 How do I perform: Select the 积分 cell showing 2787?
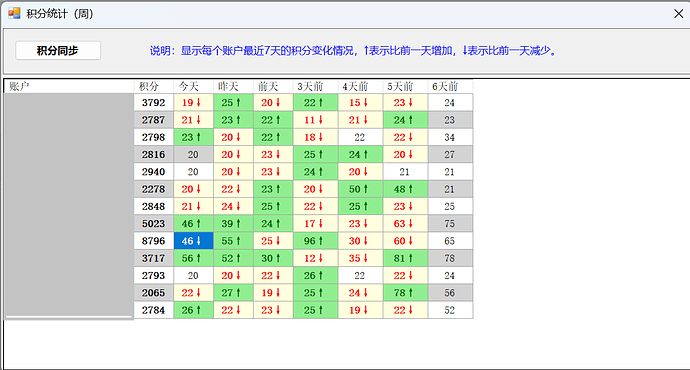[154, 120]
